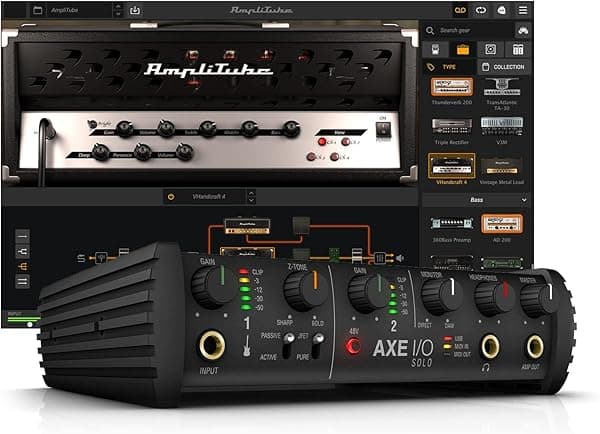Step to previous preset with up arrow
The width and height of the screenshot is (600, 434).
click(x=118, y=7)
